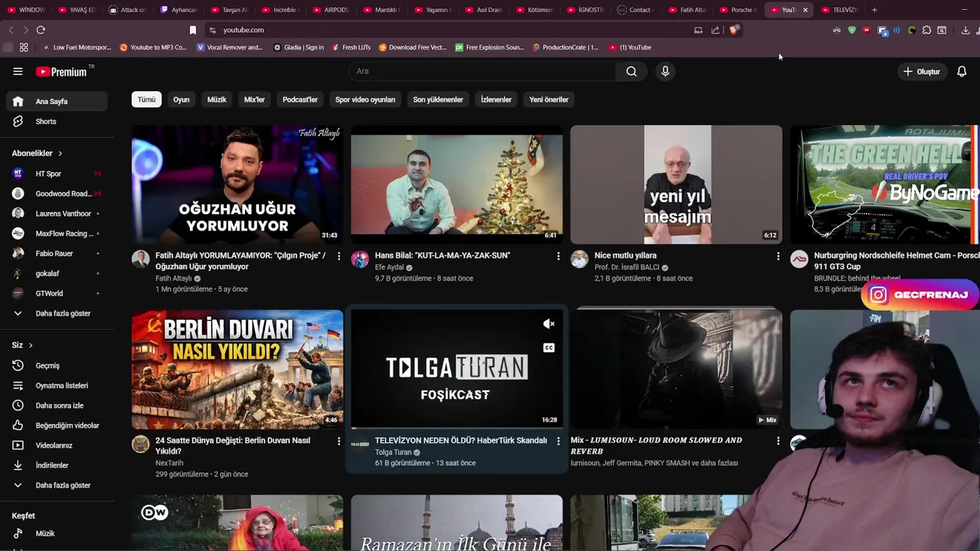980x551 pixels.
Task: Expand Daha fazla göster under subscriptions
Action: click(x=57, y=313)
